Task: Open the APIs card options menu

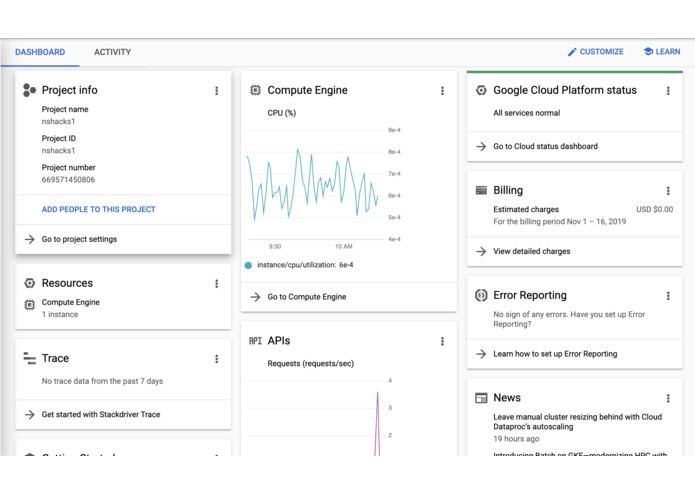Action: click(x=443, y=342)
